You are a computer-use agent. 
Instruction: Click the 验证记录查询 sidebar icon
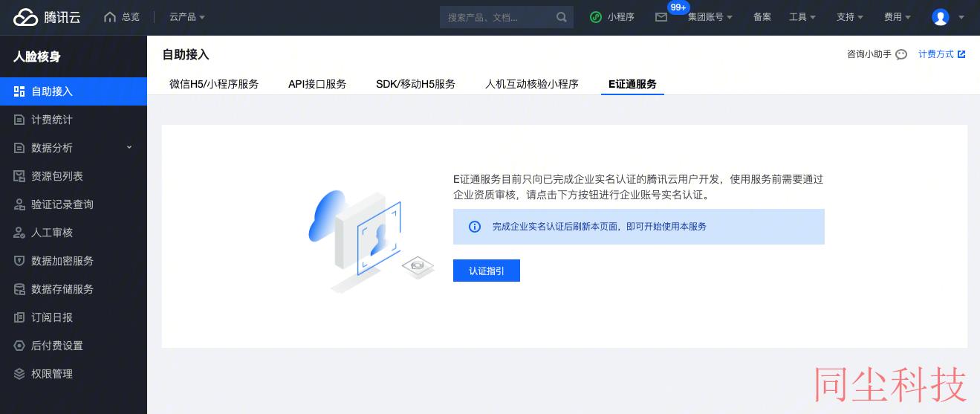pyautogui.click(x=19, y=204)
